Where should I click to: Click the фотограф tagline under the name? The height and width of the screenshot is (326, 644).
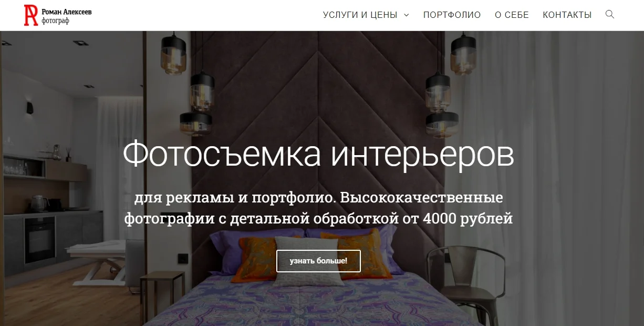click(55, 21)
